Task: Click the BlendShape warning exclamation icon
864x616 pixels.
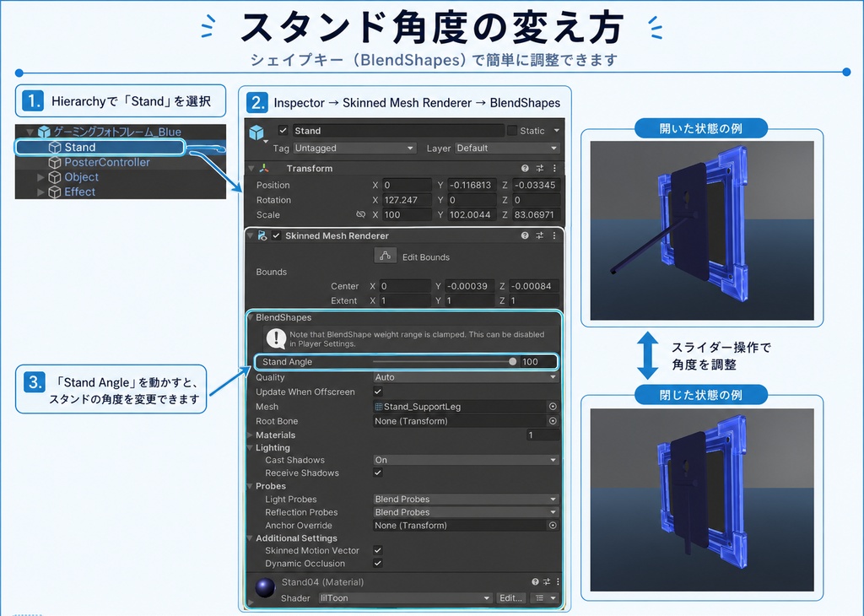Action: pyautogui.click(x=276, y=338)
